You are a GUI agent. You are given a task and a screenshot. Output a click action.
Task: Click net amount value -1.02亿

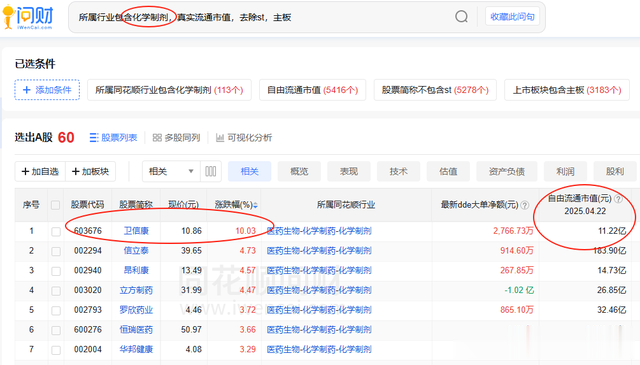coord(519,290)
